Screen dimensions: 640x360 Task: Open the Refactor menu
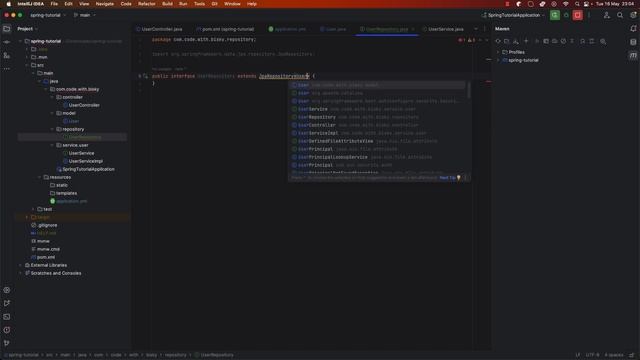(147, 4)
